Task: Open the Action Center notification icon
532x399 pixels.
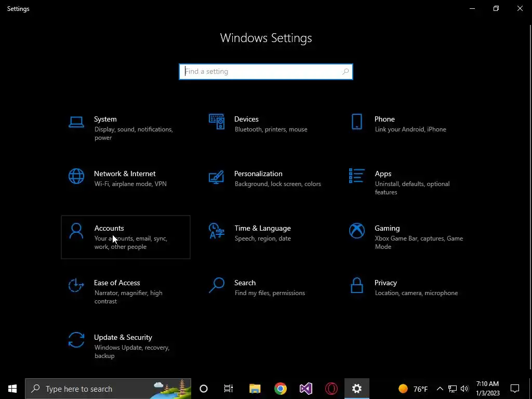Action: coord(515,389)
